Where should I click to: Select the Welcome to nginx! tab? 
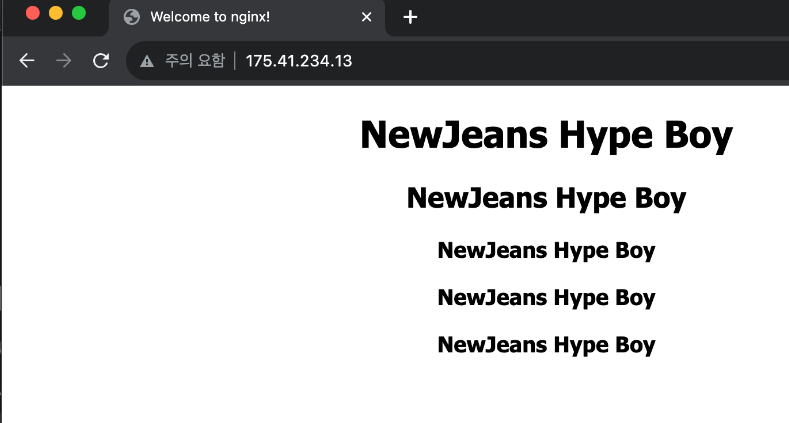[247, 18]
